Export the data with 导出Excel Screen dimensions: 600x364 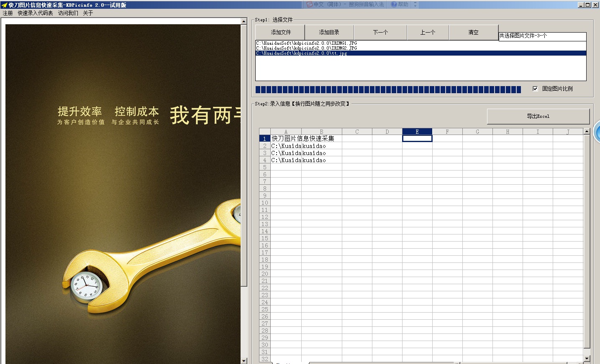pos(538,116)
